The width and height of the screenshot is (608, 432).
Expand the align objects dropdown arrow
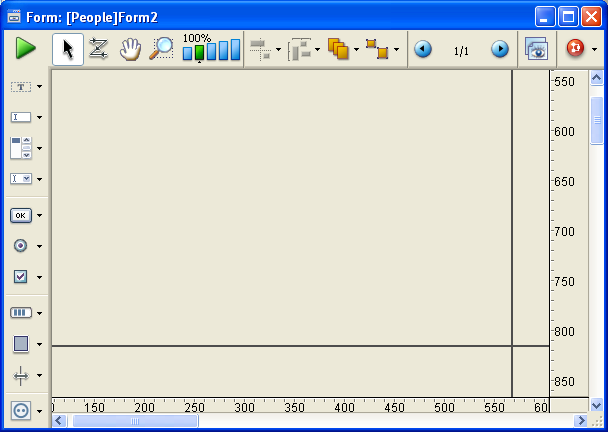click(278, 49)
